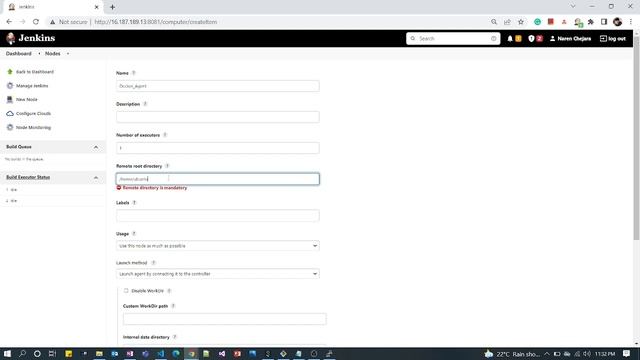Open a new browser tab
This screenshot has width=640, height=360.
112,7
